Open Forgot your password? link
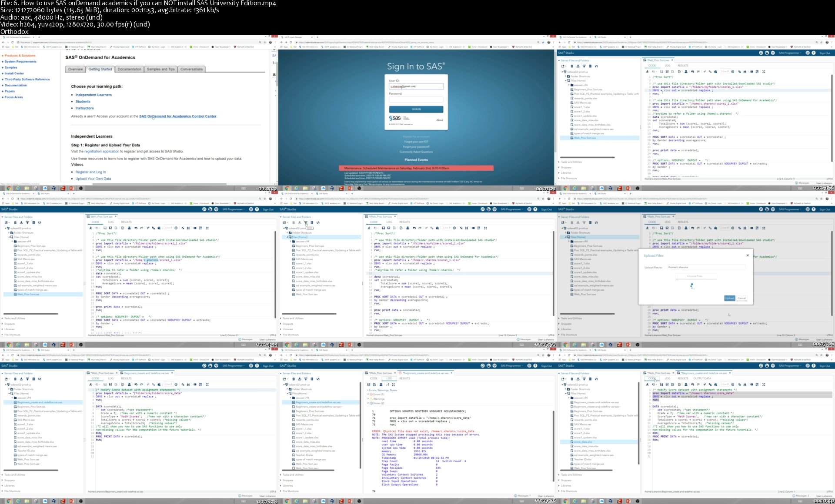 (416, 147)
